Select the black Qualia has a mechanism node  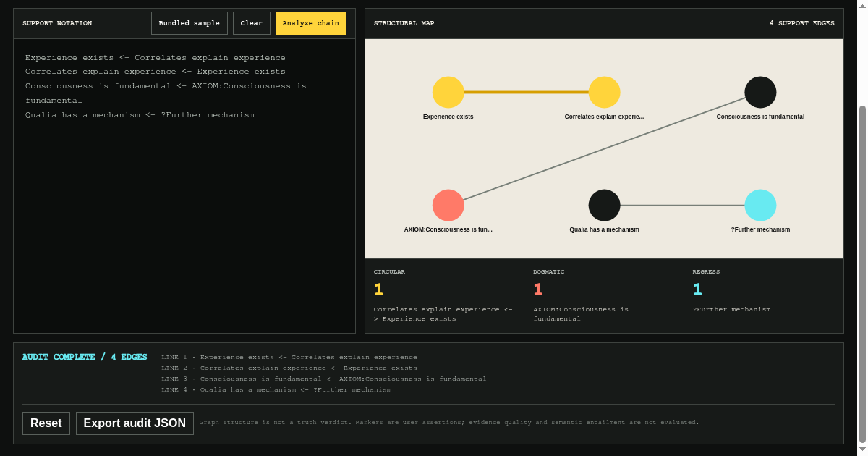(605, 206)
